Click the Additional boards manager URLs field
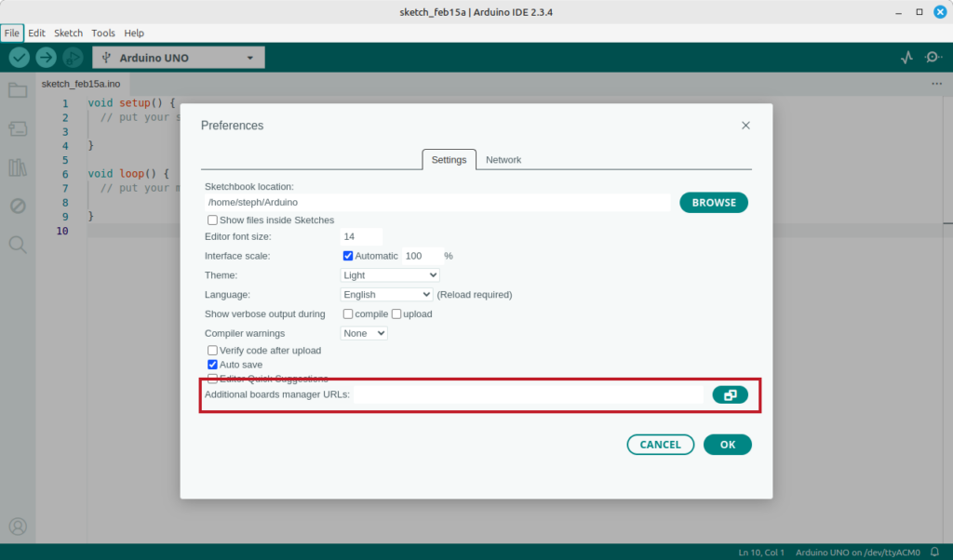953x560 pixels. coord(529,394)
